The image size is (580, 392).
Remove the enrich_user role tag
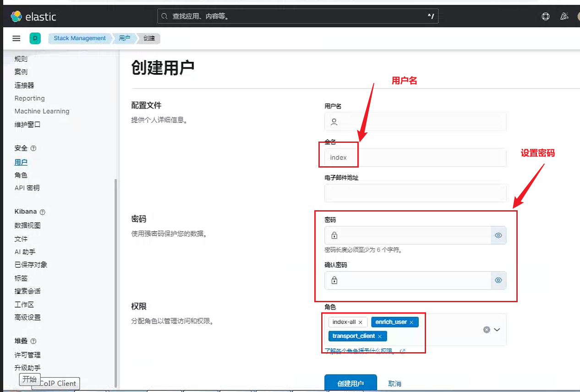point(411,322)
